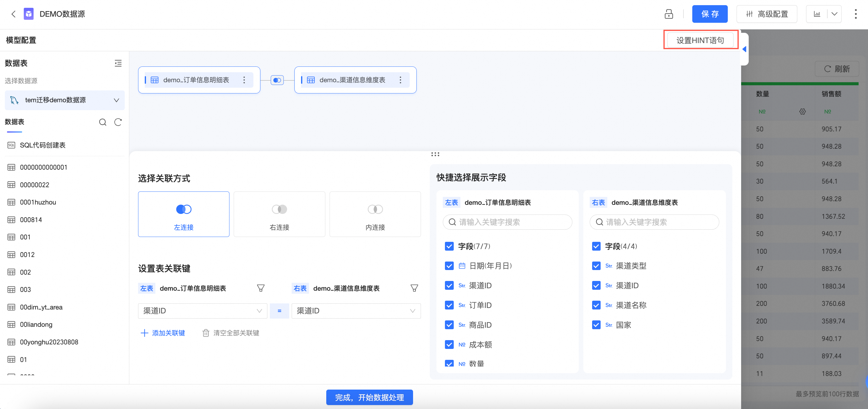This screenshot has width=868, height=409.
Task: Click the filter icon for right table
Action: click(414, 288)
